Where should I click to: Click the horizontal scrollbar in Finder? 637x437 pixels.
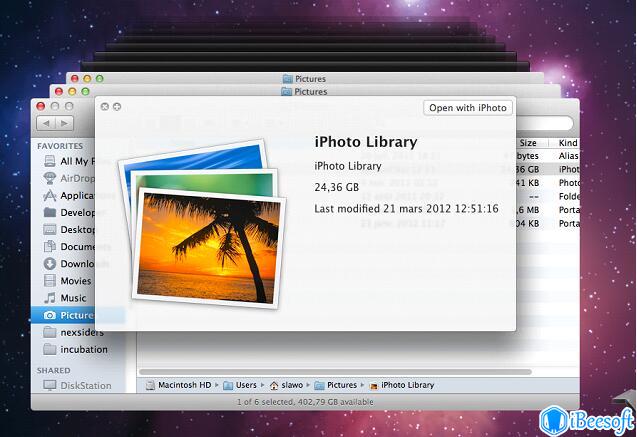336,372
